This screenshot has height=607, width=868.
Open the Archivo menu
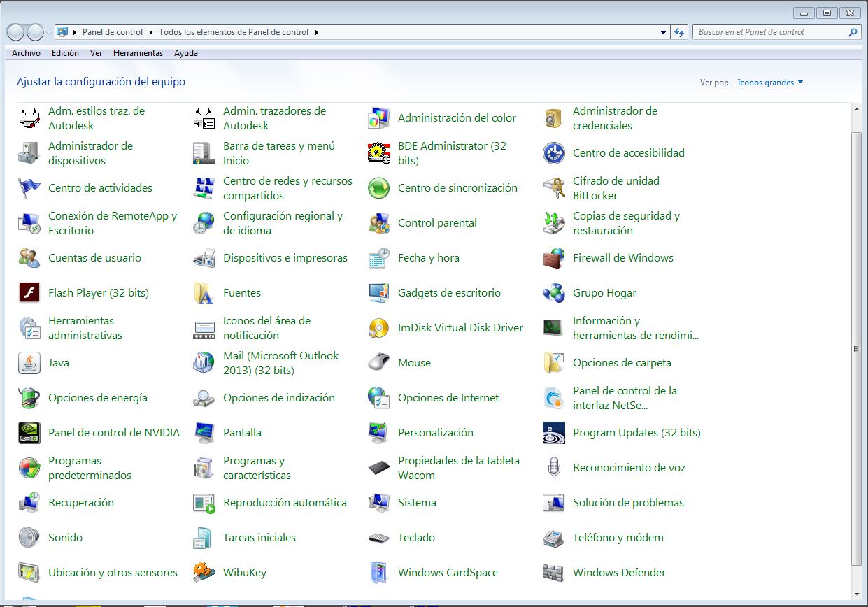pos(26,53)
